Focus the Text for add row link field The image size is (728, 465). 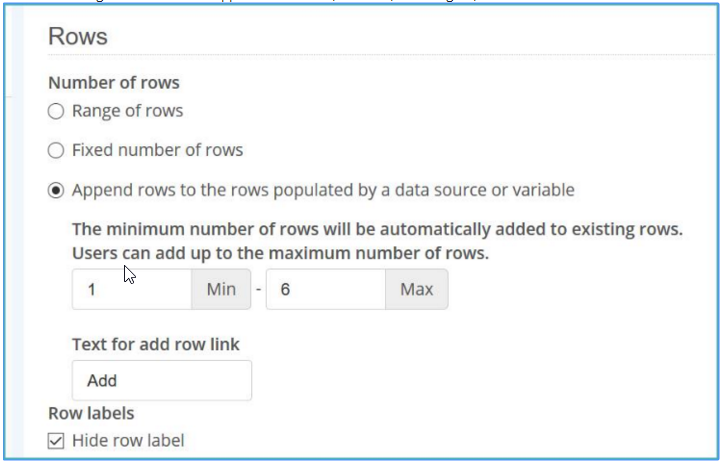[161, 380]
